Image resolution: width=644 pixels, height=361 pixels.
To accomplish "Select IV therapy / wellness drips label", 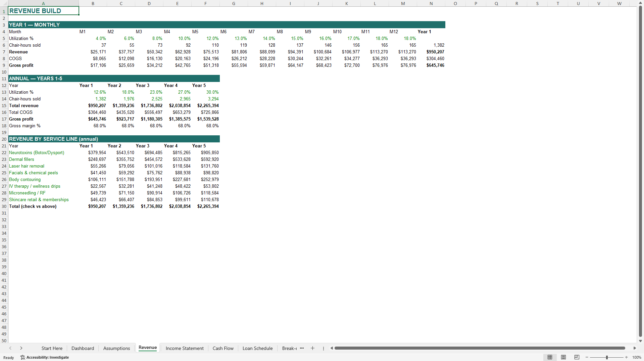I will (x=43, y=186).
